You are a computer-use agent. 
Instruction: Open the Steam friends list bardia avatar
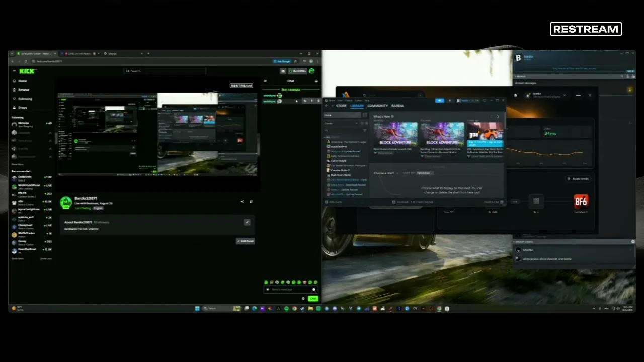click(x=518, y=58)
